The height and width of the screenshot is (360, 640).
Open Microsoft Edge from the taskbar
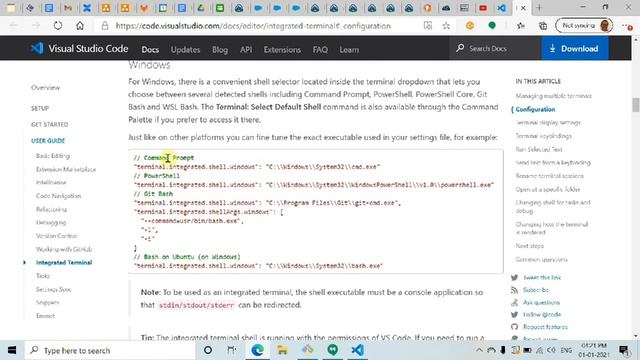click(x=257, y=350)
